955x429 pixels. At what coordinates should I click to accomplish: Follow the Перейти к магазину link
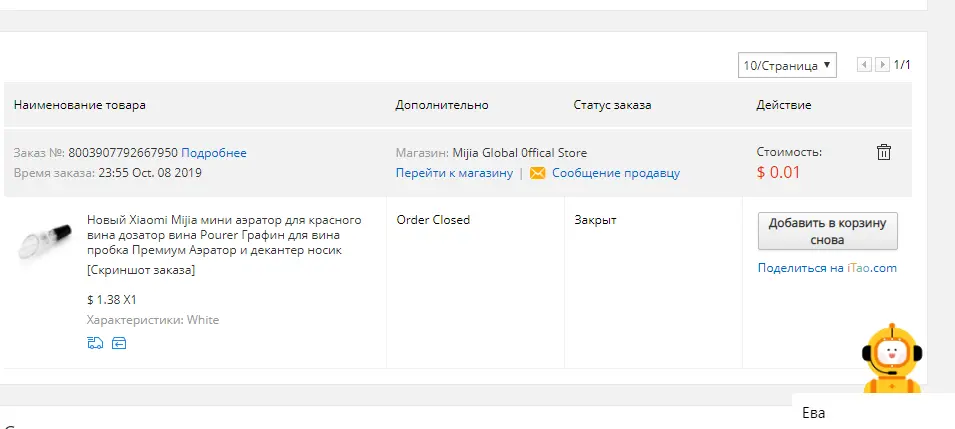454,173
